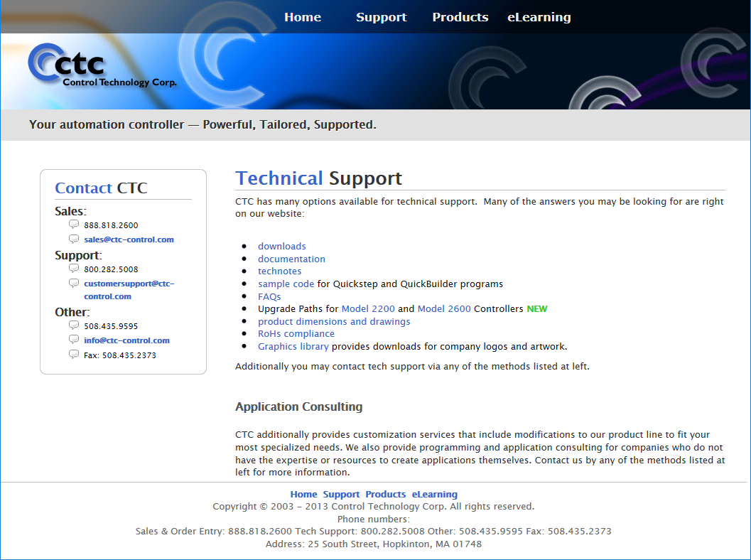Open the Graphics library link
The height and width of the screenshot is (560, 751).
coord(293,347)
